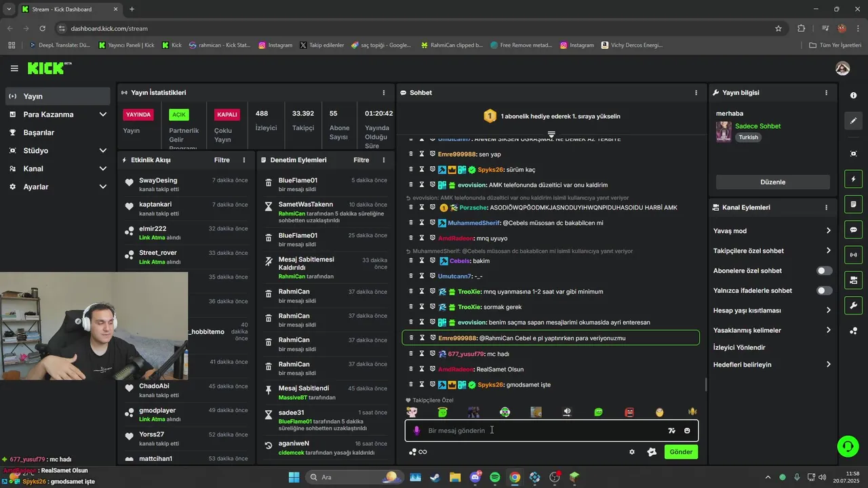Click the Turkish language tag
868x488 pixels.
[x=749, y=137]
